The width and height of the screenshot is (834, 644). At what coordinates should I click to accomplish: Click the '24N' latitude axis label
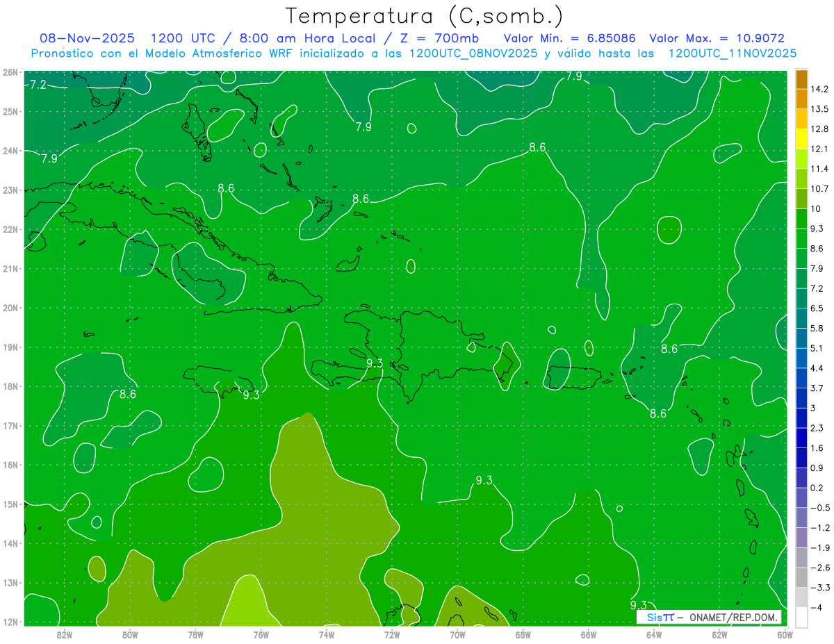point(10,151)
